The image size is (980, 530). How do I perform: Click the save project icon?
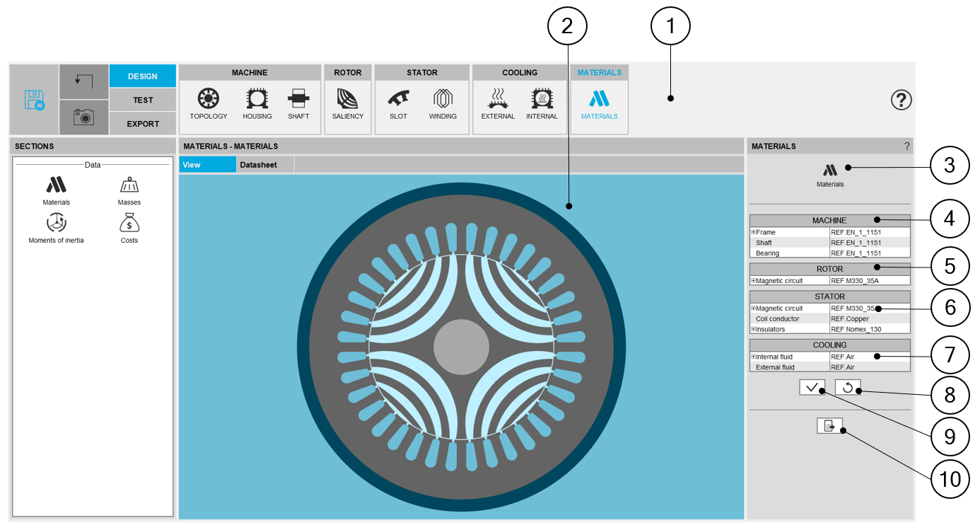coord(34,100)
